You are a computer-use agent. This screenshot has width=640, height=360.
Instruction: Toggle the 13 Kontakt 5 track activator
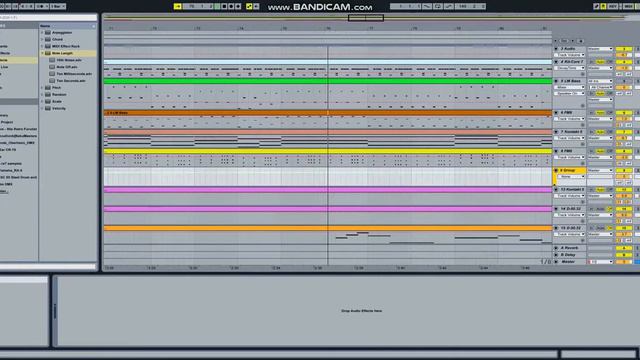tap(624, 189)
